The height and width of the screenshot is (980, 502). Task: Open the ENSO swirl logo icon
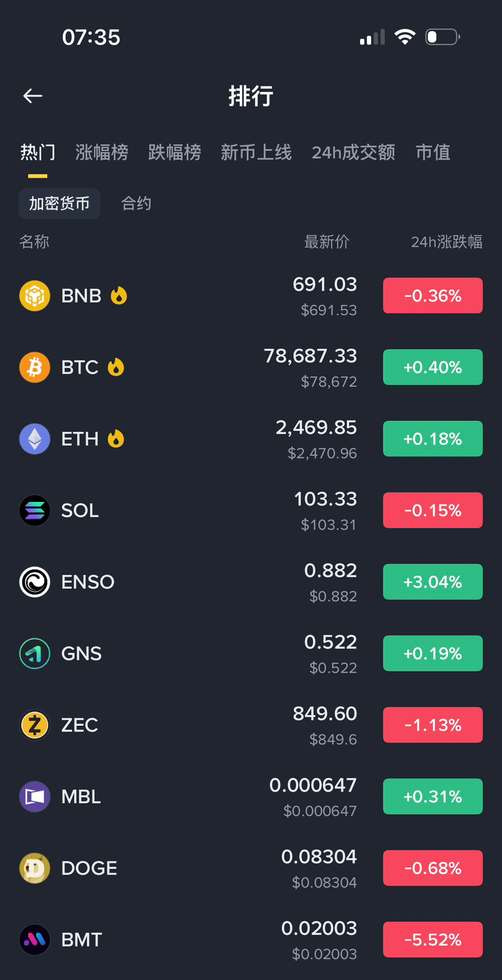click(x=35, y=581)
